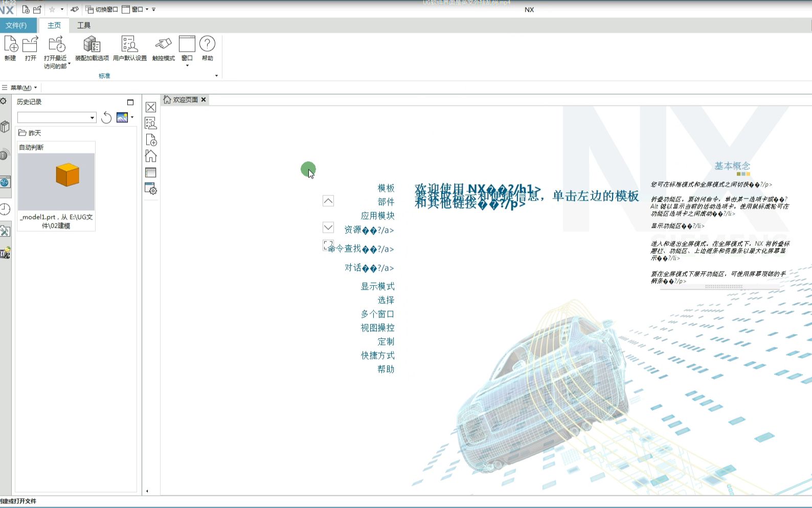This screenshot has height=508, width=812.
Task: Open the 菜单(M) dropdown menu
Action: point(20,87)
